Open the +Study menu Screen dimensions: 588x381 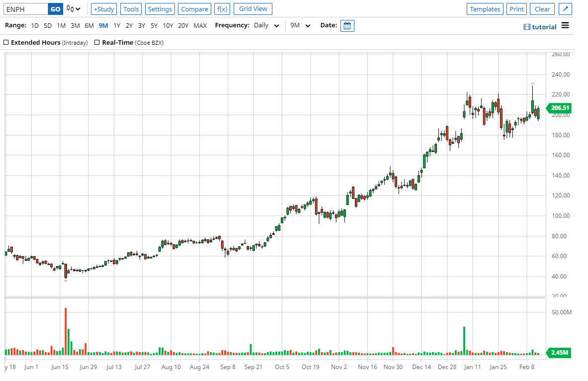(x=104, y=9)
